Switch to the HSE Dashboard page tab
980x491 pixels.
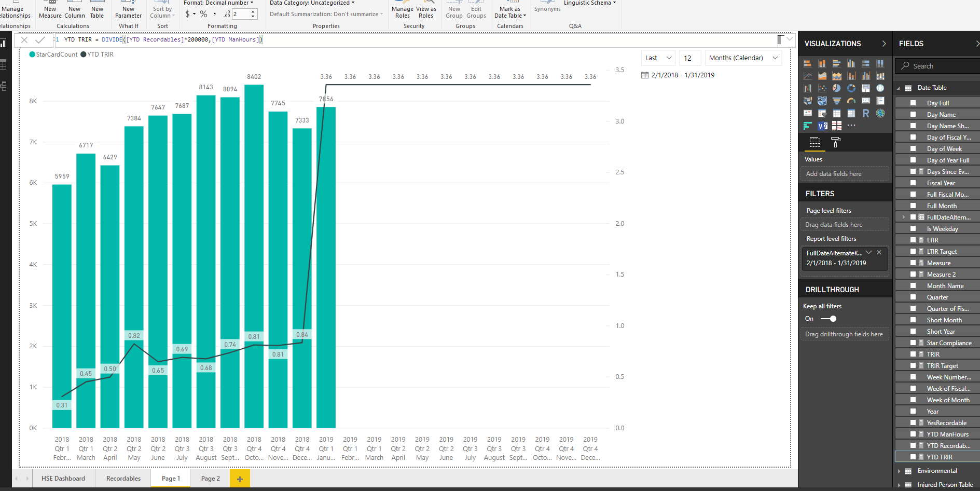coord(63,479)
